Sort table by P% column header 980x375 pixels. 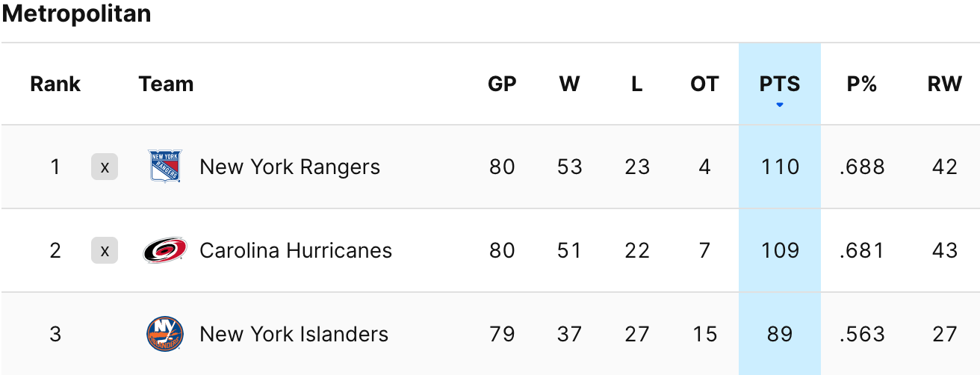(861, 84)
